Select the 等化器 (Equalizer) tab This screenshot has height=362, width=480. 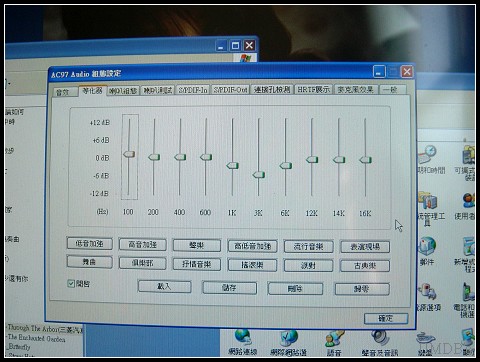coord(92,91)
